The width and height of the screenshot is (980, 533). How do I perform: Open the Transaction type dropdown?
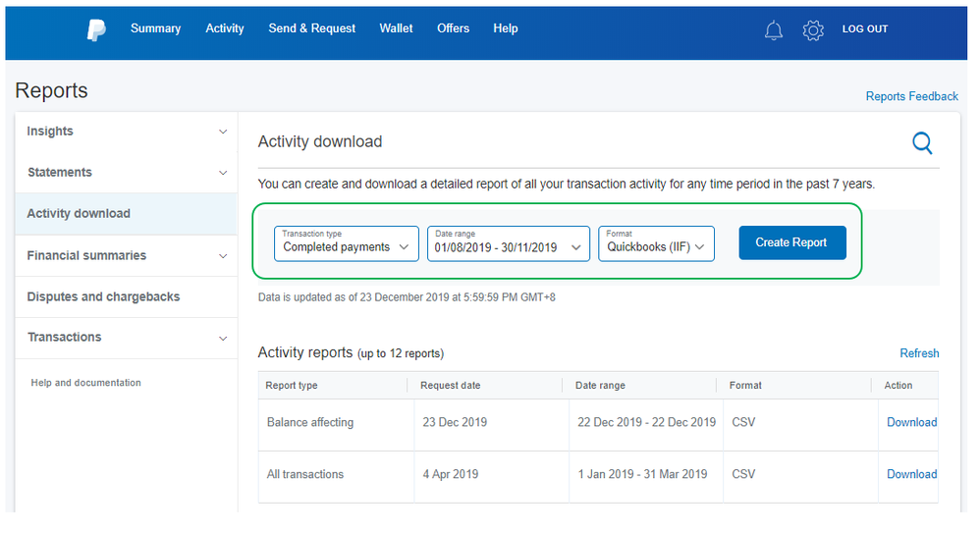(x=346, y=243)
